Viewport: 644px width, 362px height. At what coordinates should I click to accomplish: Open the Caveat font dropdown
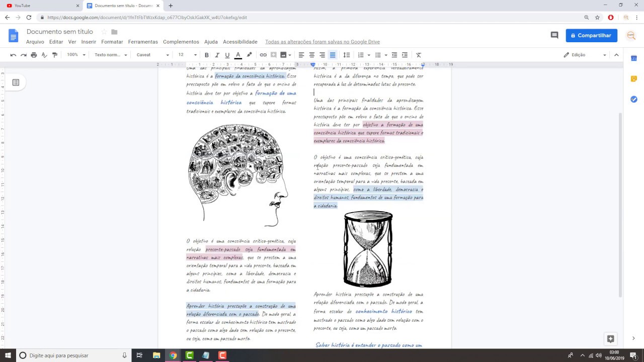tap(152, 55)
